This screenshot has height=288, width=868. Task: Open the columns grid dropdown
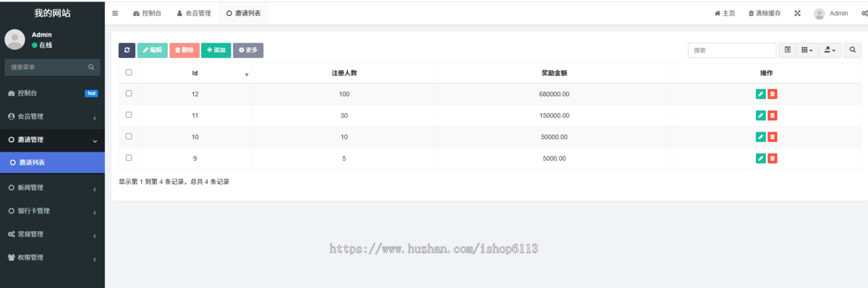pos(807,50)
